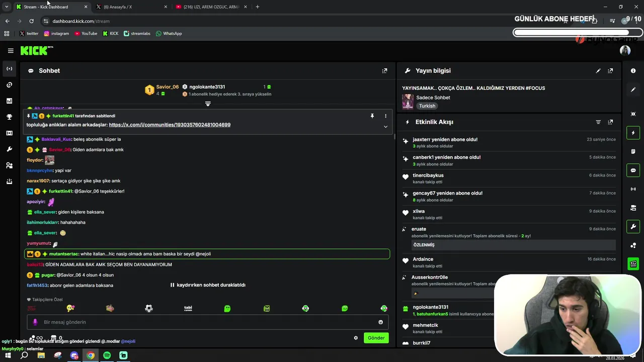This screenshot has height=362, width=644.
Task: Click the jaaxterr yeniden abone oldu event
Action: point(509,143)
